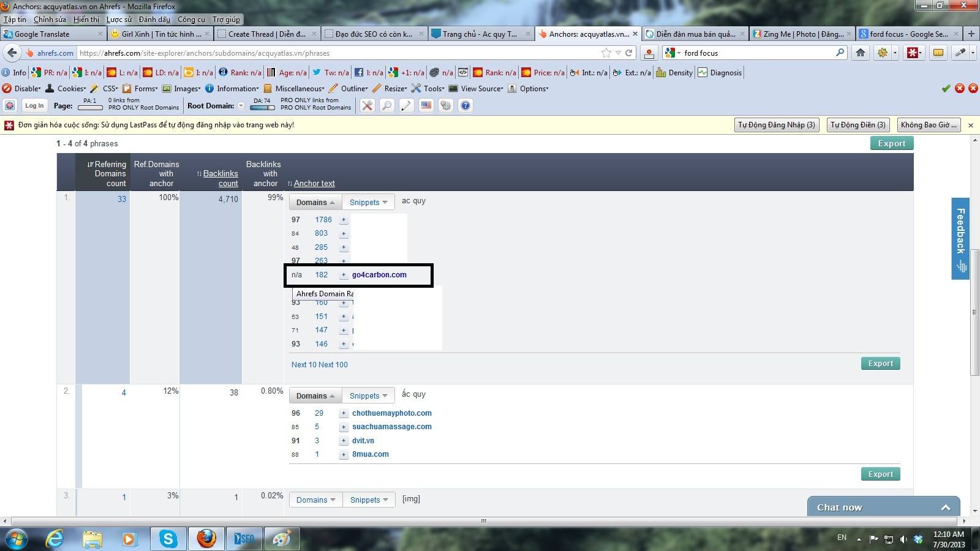Viewport: 980px width, 551px height.
Task: Click the top Export button above the table
Action: point(892,143)
